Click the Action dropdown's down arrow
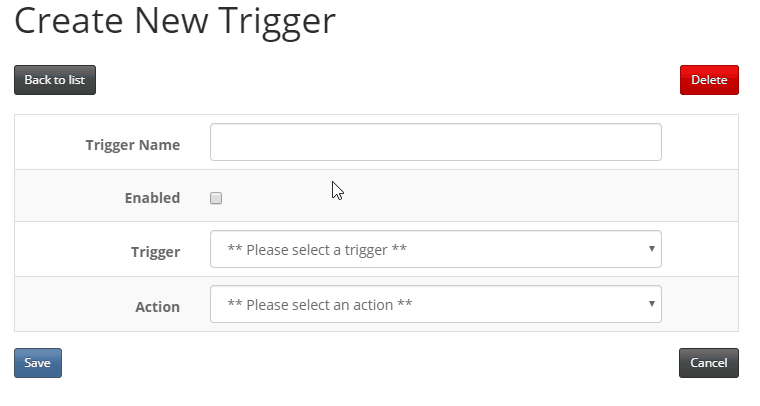 pos(651,304)
